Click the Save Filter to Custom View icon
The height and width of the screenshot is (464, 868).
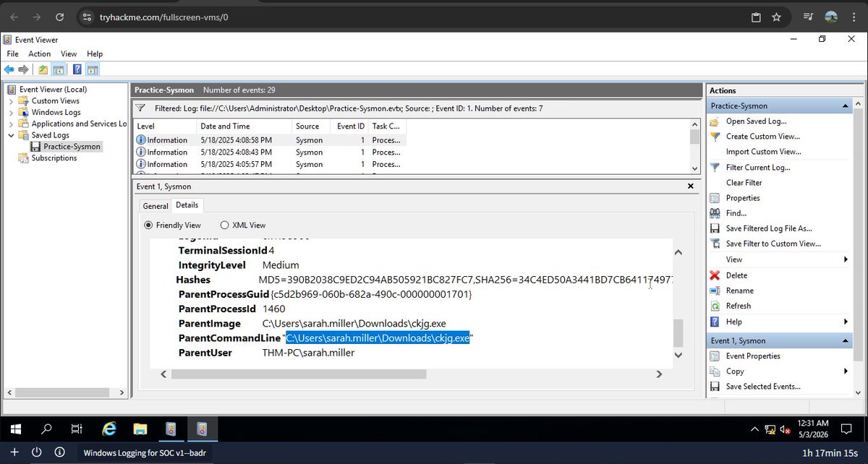tap(715, 244)
